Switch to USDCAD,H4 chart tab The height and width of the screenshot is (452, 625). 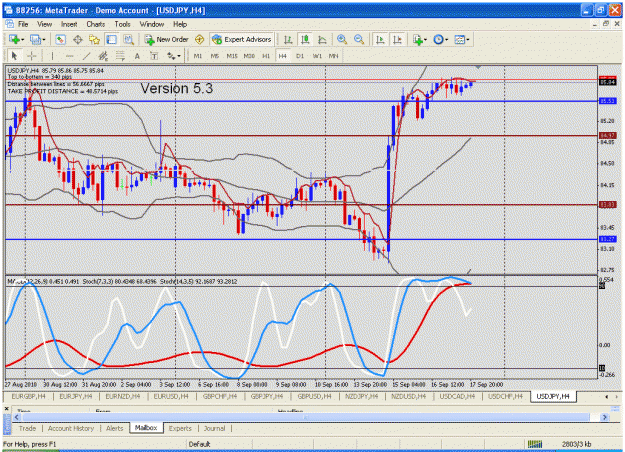[457, 396]
